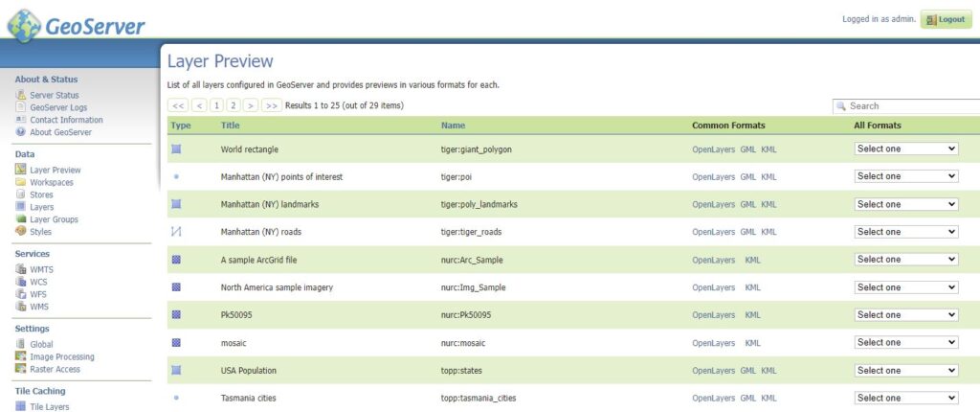
Task: Click raster type icon for mosaic layer
Action: click(x=176, y=342)
